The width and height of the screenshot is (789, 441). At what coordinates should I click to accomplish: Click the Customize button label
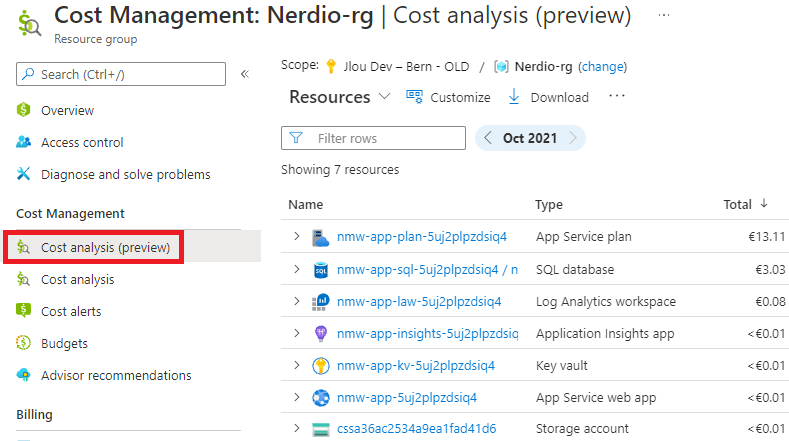(x=460, y=97)
